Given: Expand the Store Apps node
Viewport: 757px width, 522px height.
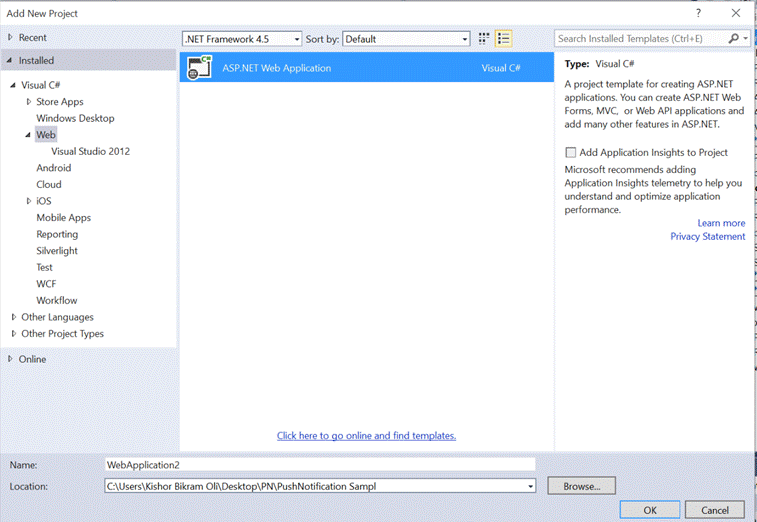Looking at the screenshot, I should [28, 101].
